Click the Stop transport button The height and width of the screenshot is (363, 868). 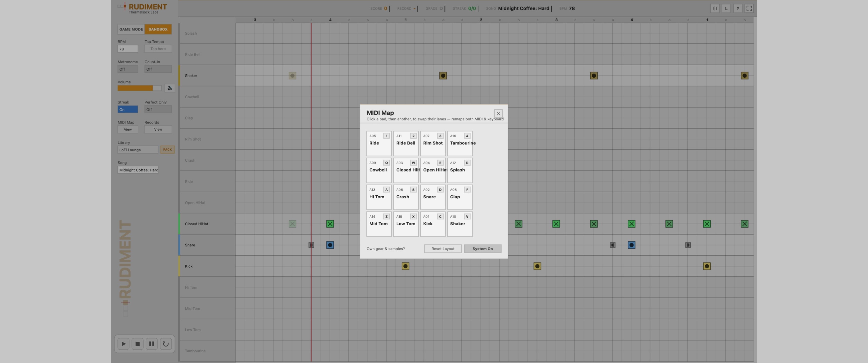coord(138,344)
